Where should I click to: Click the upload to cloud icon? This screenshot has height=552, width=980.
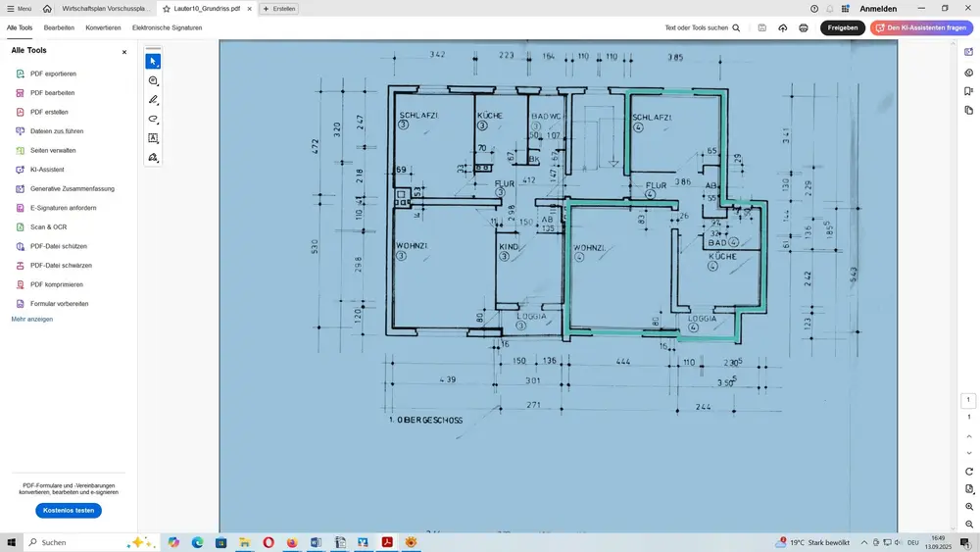[x=783, y=28]
